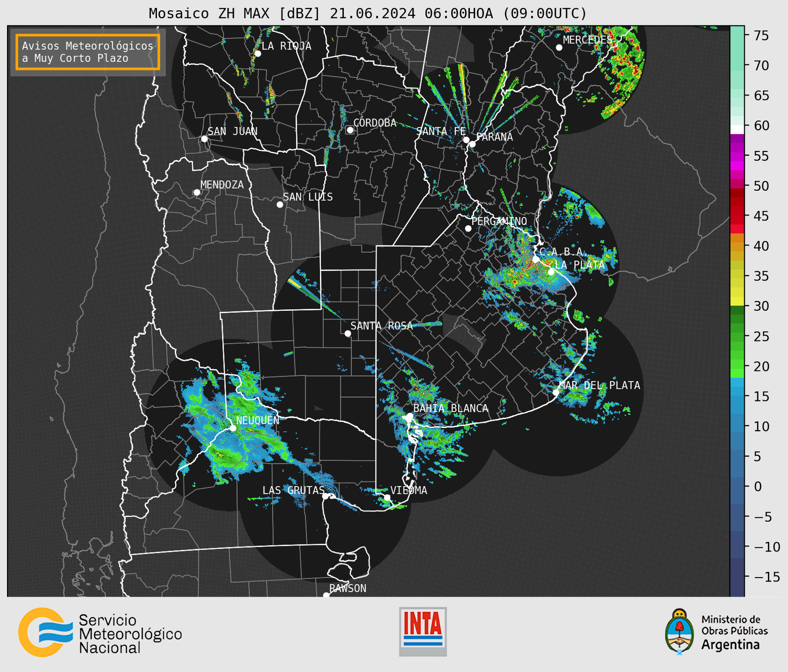
Task: Click the 0 dBZ colorbar label
Action: [758, 486]
